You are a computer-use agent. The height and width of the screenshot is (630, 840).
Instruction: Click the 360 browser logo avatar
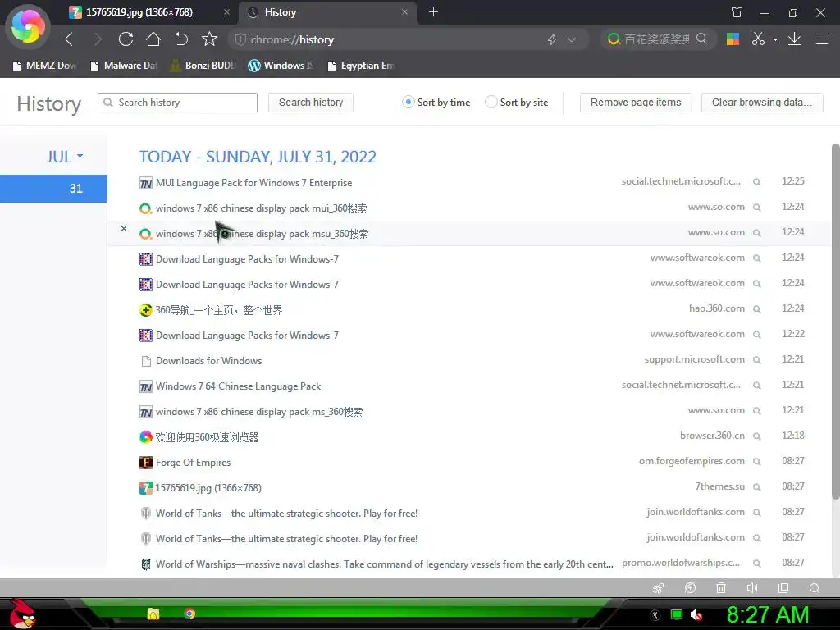point(28,27)
